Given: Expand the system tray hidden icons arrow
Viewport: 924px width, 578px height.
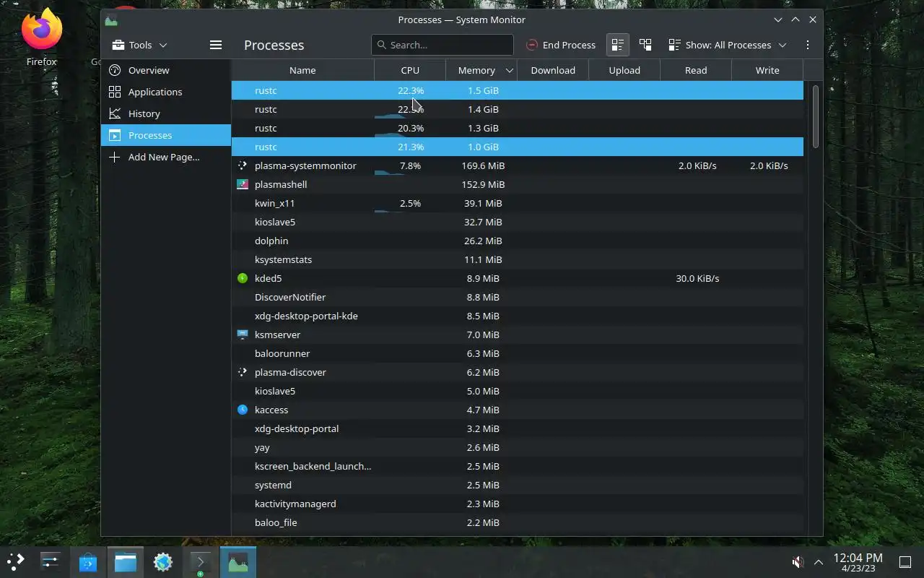Looking at the screenshot, I should pos(819,562).
